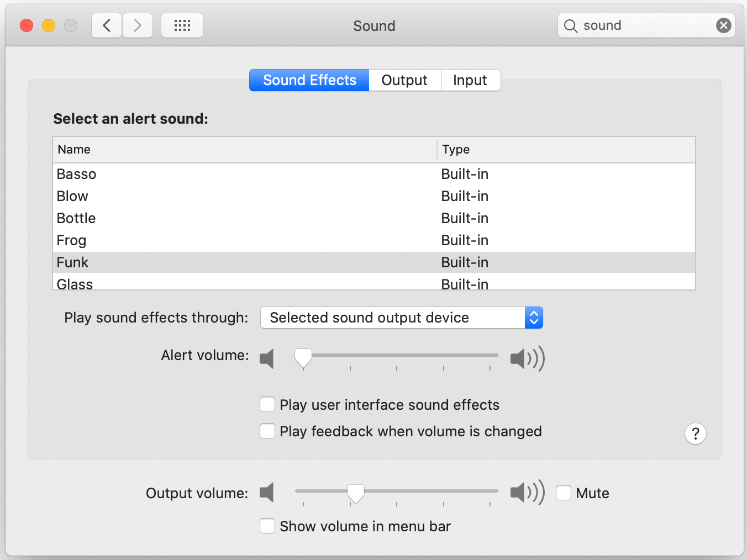The width and height of the screenshot is (747, 560).
Task: Open help via the question mark button
Action: 695,434
